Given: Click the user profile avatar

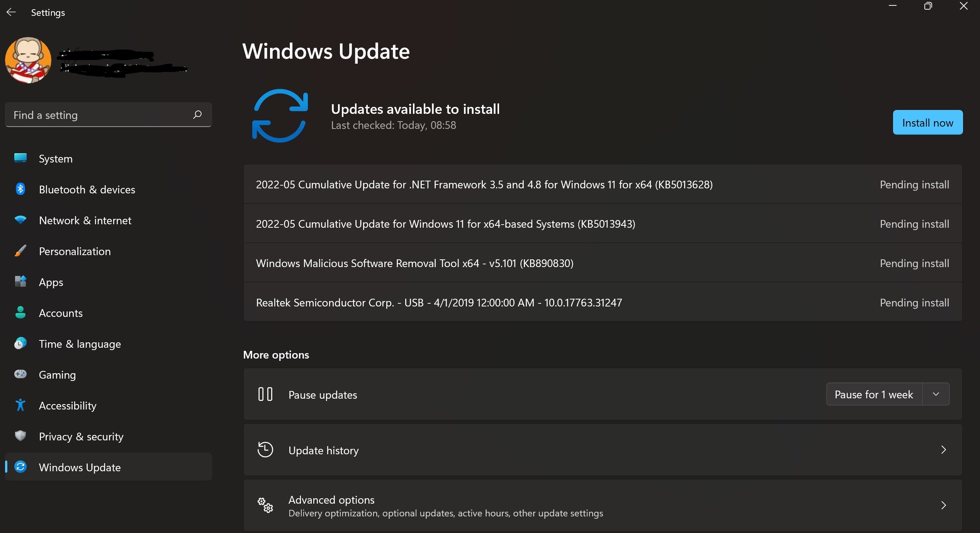Looking at the screenshot, I should coord(28,60).
